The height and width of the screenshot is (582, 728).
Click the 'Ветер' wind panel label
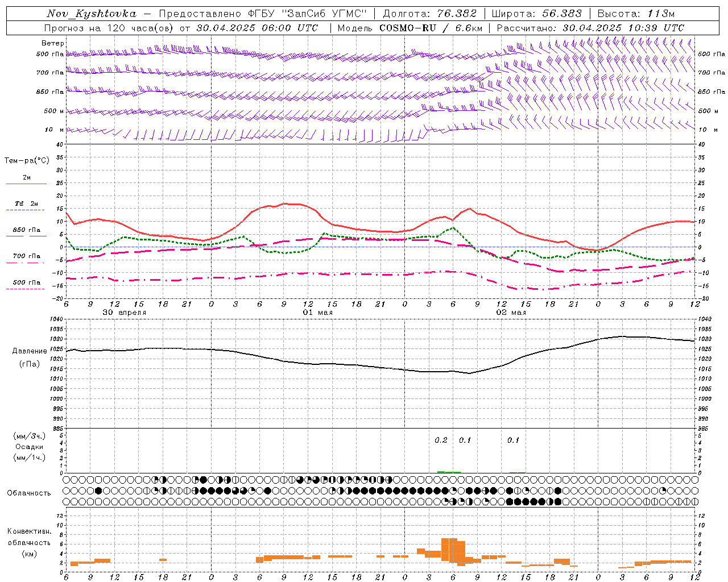[x=53, y=43]
